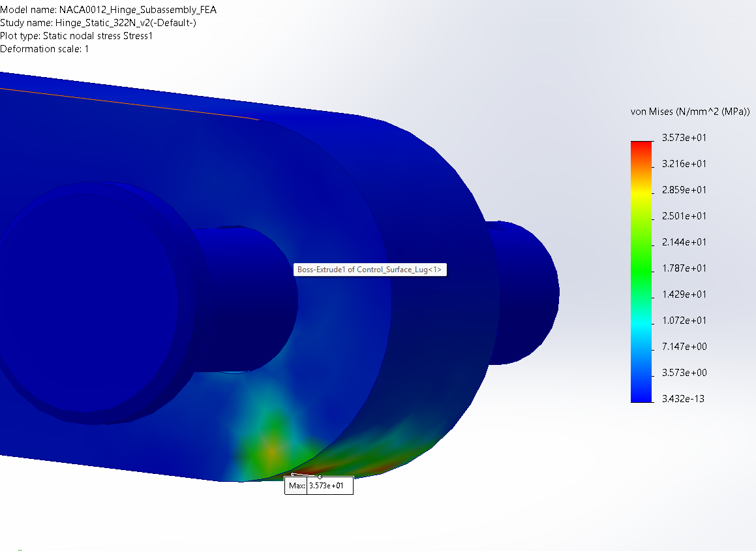756x551 pixels.
Task: Click the Deformation scale: 1 text
Action: [x=44, y=49]
